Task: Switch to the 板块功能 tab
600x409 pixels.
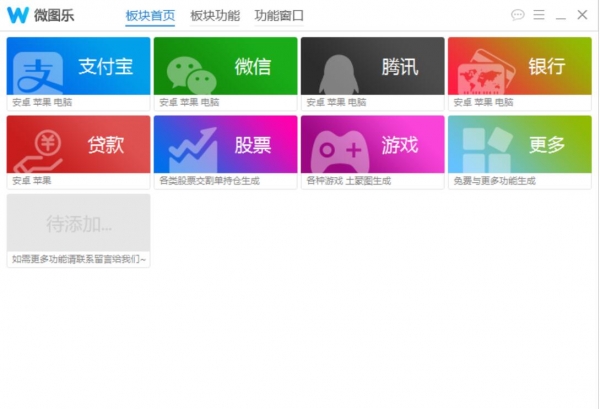Action: coord(215,16)
